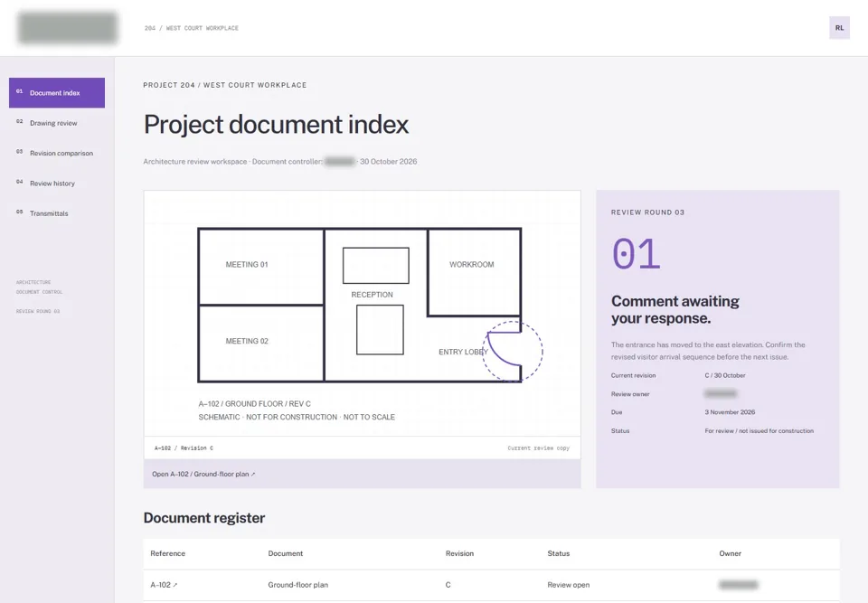Click the MEETING 02 room label
868x603 pixels.
tap(247, 341)
